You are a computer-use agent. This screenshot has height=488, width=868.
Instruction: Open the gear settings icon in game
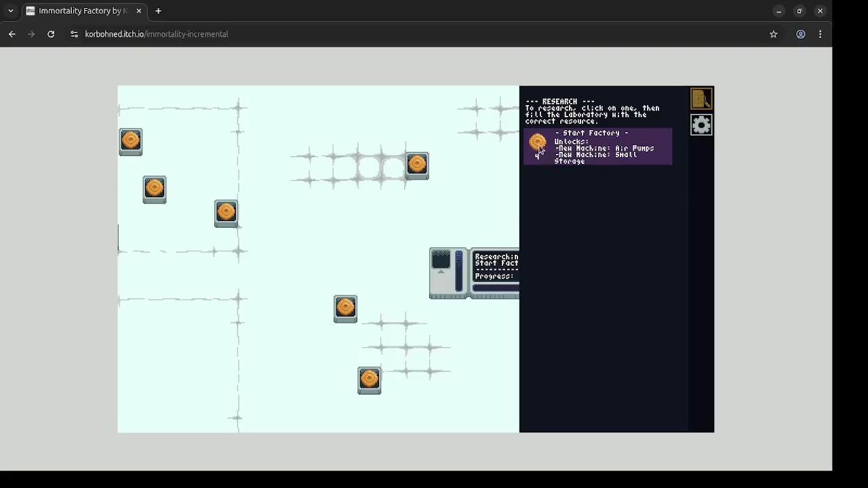(701, 125)
